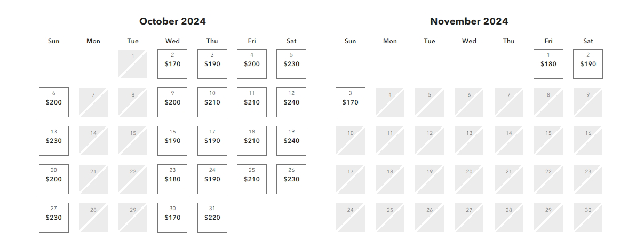The image size is (644, 248).
Task: Pick October 23 at $180
Action: click(172, 179)
